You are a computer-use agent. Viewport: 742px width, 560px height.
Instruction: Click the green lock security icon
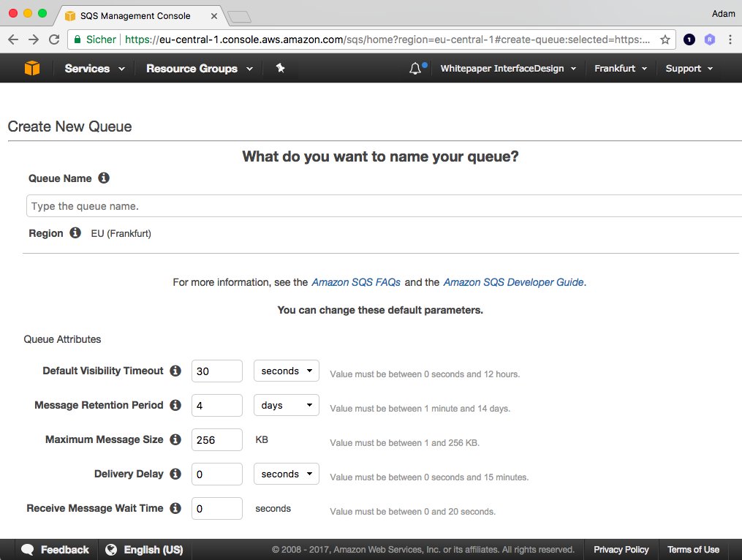(x=77, y=39)
